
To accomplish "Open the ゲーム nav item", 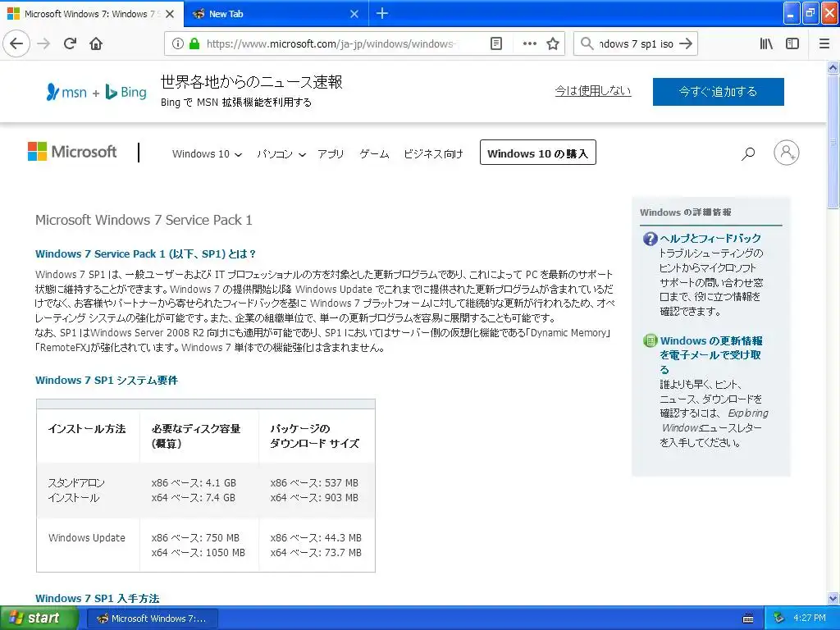I will point(374,154).
